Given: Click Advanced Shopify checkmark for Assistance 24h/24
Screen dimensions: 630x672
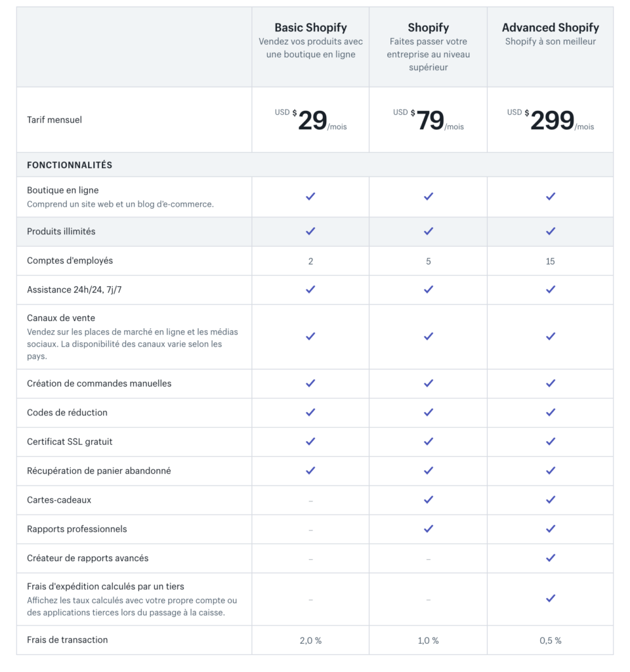Looking at the screenshot, I should click(x=551, y=289).
